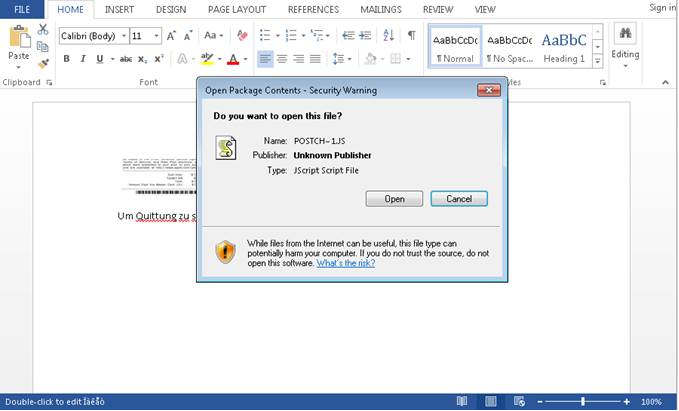This screenshot has width=679, height=411.
Task: Apply yellow text highlight color
Action: coord(207,59)
